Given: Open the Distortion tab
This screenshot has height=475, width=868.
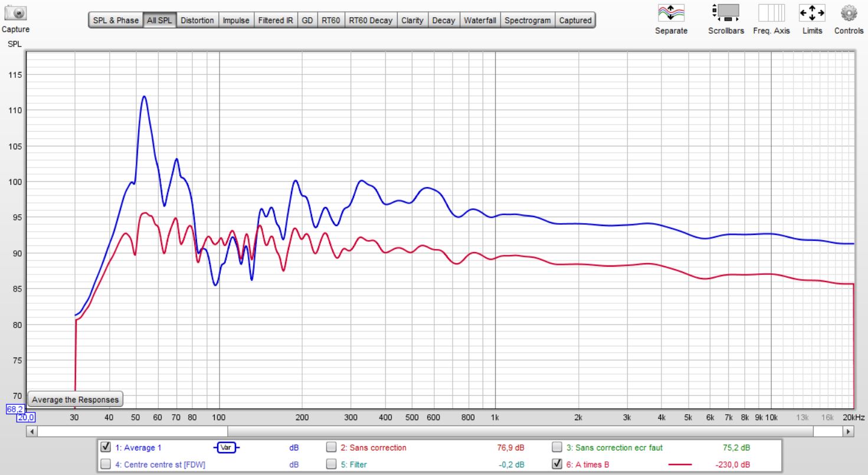Looking at the screenshot, I should (197, 20).
